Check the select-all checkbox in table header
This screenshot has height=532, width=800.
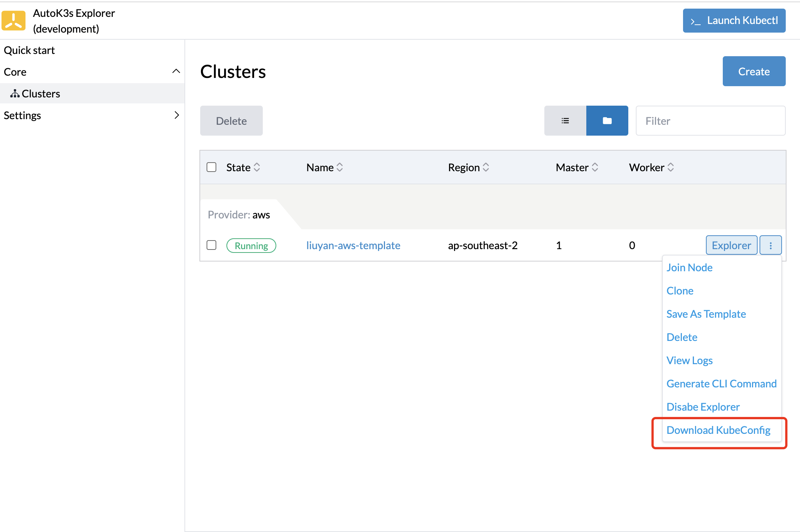click(211, 167)
